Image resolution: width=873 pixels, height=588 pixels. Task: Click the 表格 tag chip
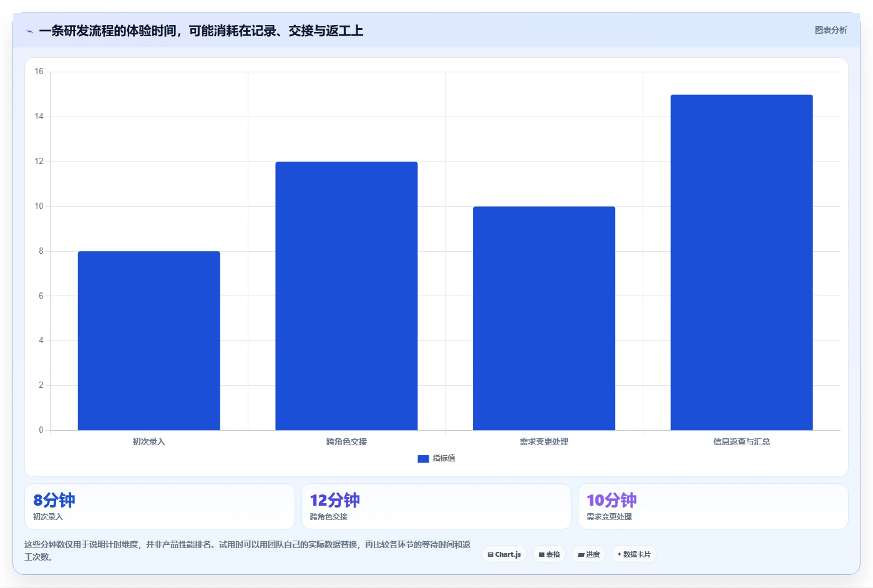click(549, 554)
